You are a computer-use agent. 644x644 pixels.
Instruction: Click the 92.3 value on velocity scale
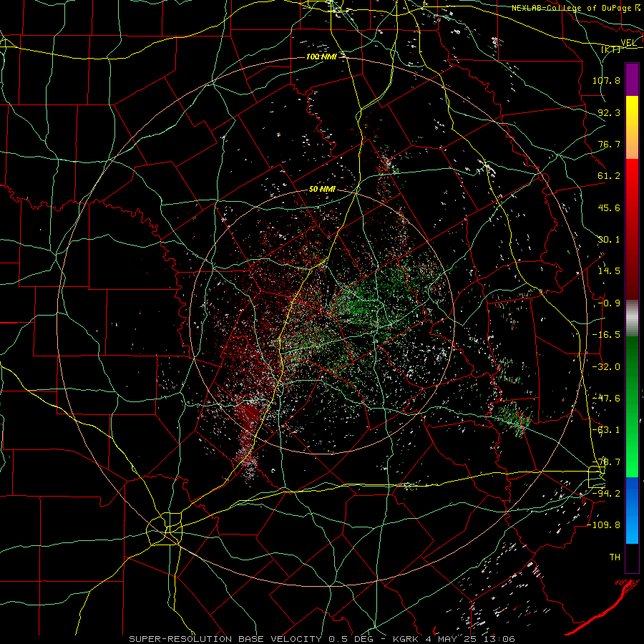click(609, 112)
